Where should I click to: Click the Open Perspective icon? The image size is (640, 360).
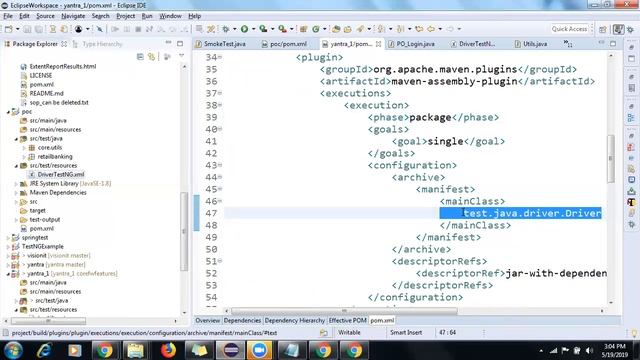point(603,29)
